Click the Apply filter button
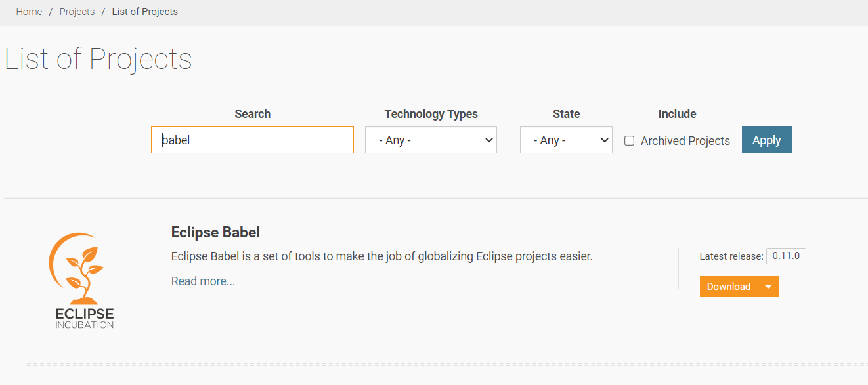The width and height of the screenshot is (868, 385). [766, 140]
